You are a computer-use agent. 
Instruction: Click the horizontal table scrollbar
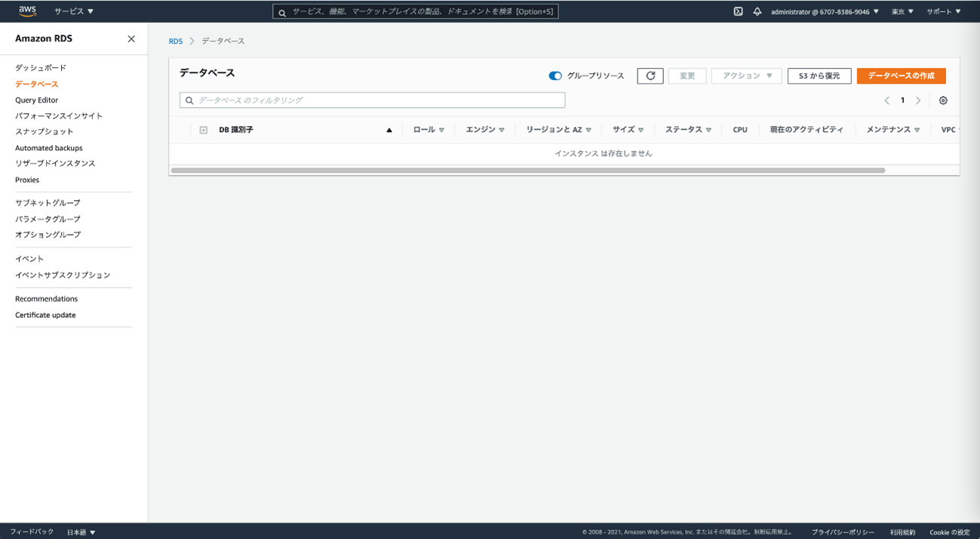(x=528, y=171)
